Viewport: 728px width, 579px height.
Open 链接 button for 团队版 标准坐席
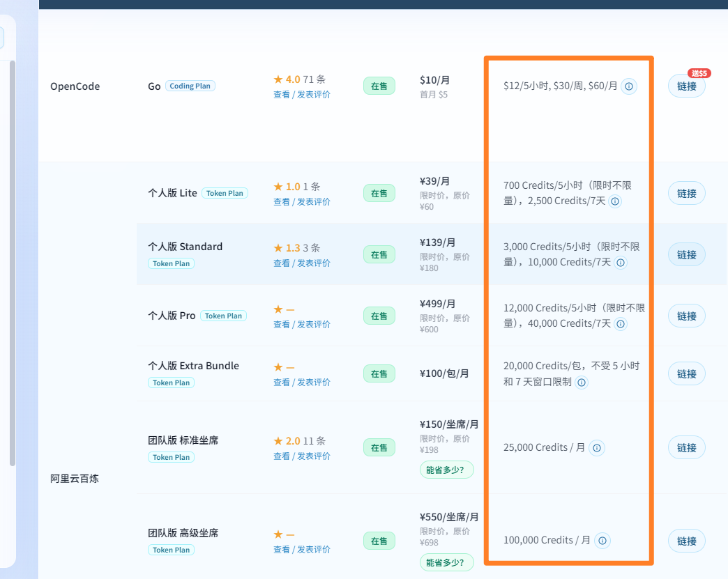[687, 448]
